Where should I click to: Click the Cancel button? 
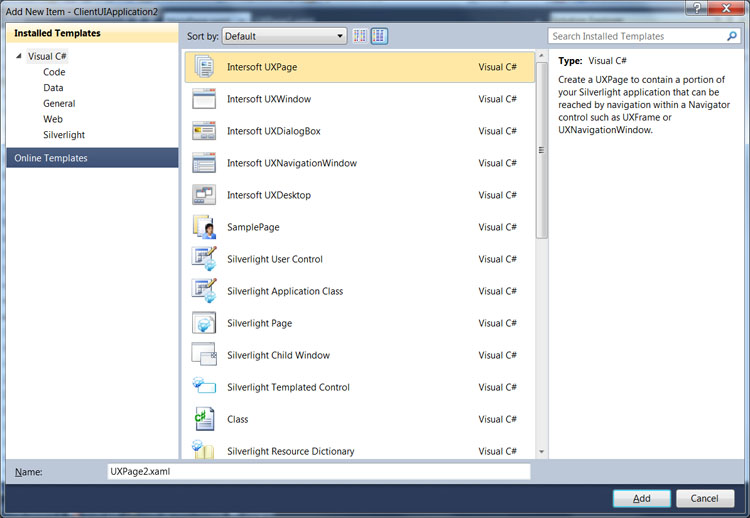[705, 498]
